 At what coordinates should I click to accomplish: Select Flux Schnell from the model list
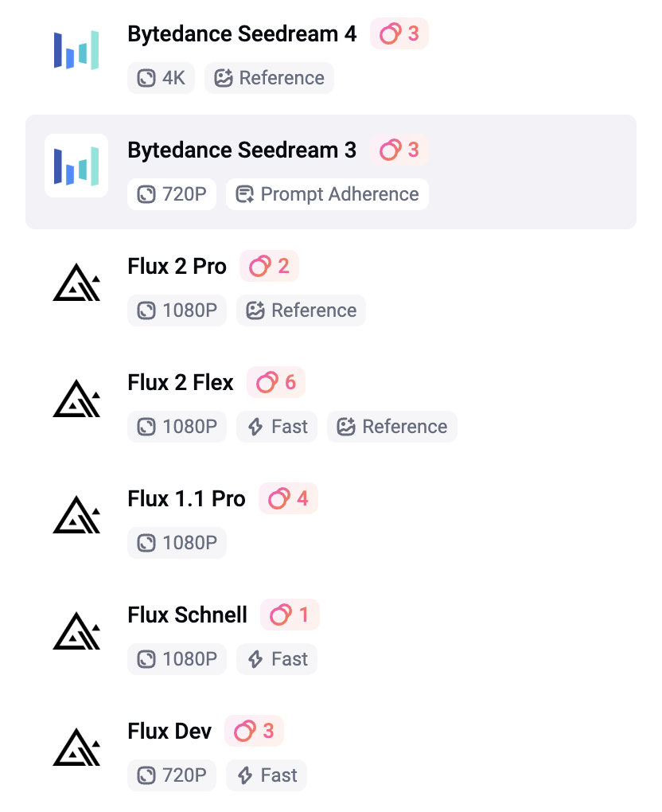click(187, 615)
